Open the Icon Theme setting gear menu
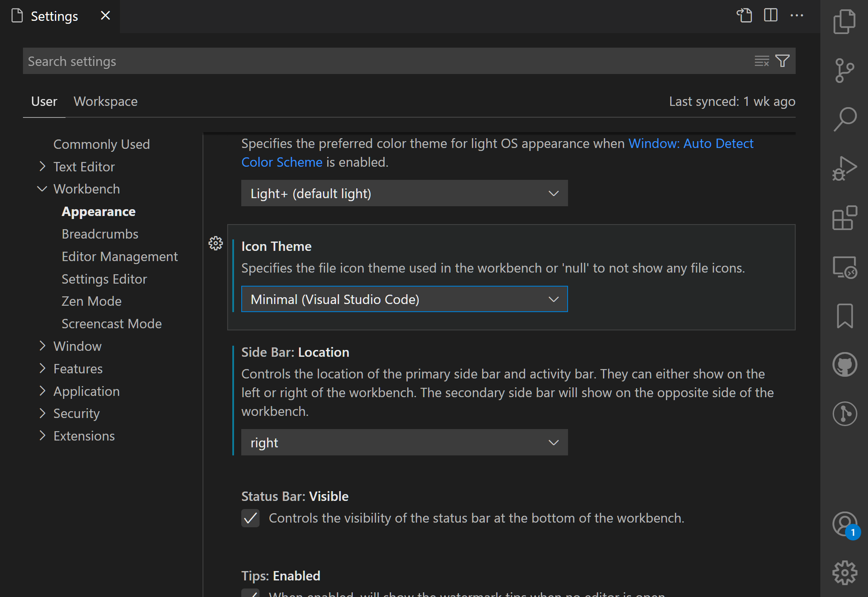 coord(215,244)
